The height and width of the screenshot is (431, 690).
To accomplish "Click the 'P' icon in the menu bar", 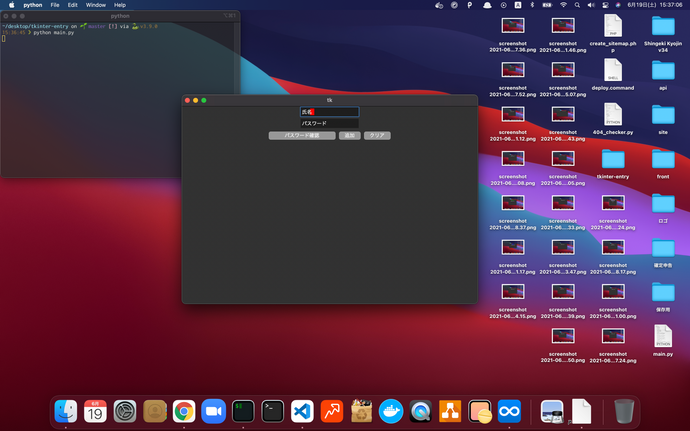I will click(x=470, y=5).
